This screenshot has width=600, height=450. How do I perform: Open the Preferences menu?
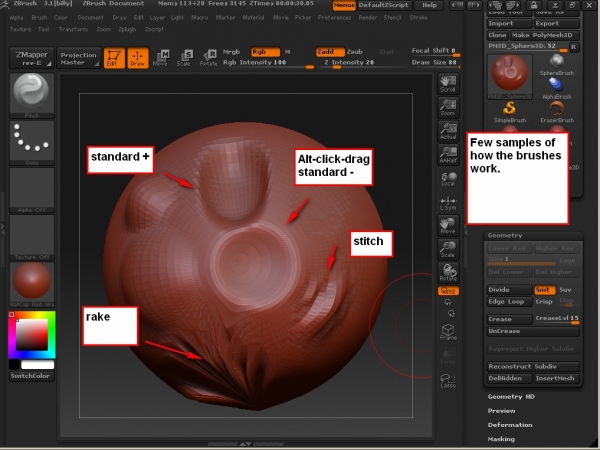coord(334,18)
